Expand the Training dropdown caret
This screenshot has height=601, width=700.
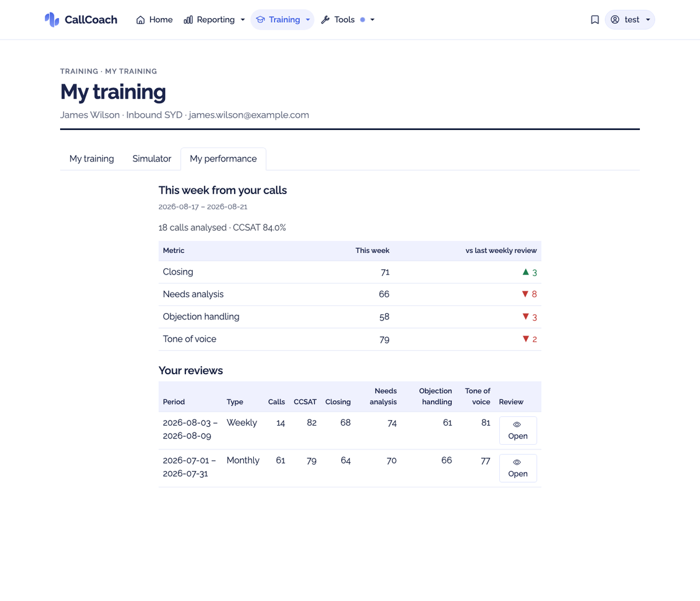coord(307,20)
